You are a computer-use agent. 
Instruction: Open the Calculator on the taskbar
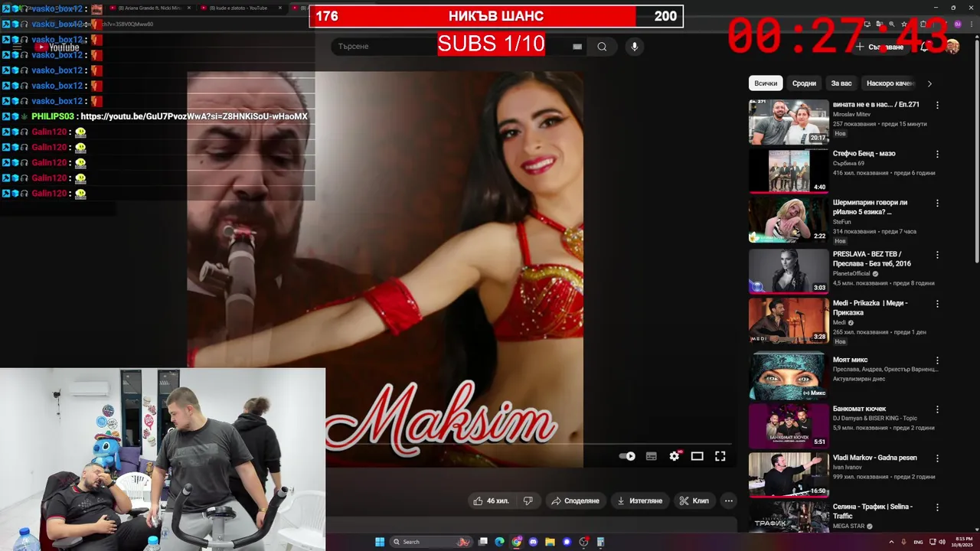(600, 542)
